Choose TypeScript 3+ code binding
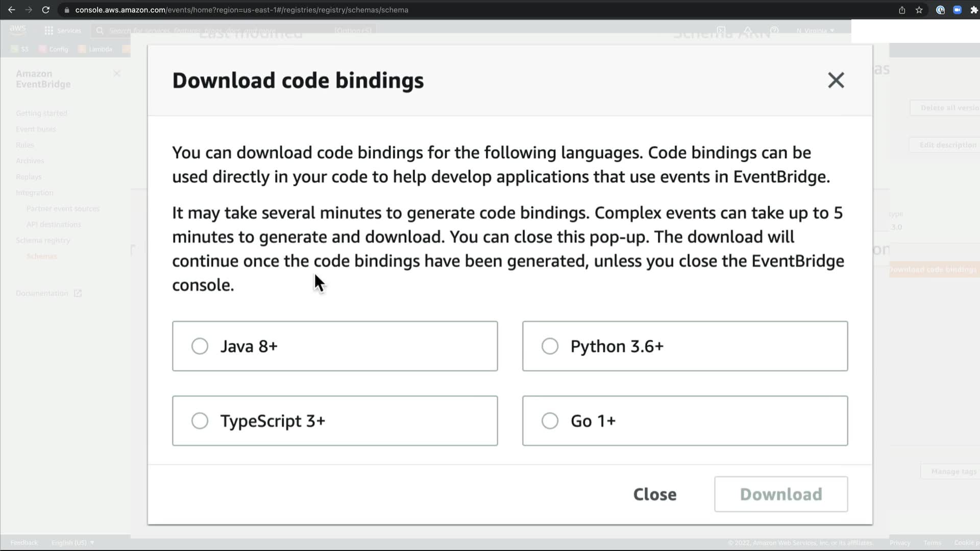 pos(200,421)
